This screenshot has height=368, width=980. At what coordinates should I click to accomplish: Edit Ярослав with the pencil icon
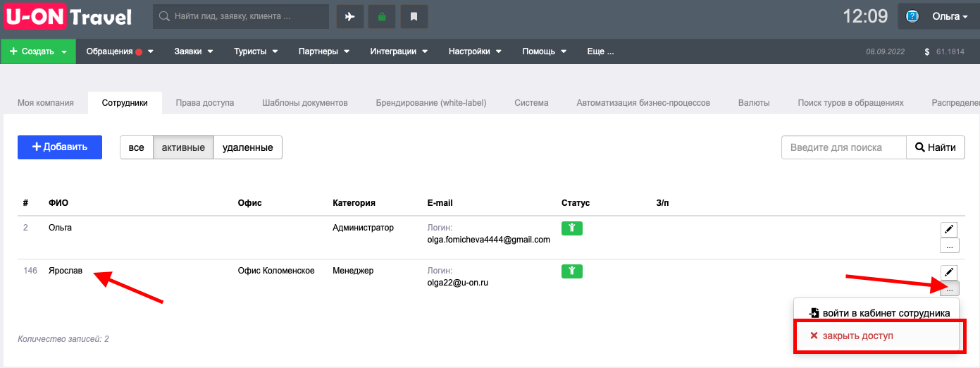point(949,272)
